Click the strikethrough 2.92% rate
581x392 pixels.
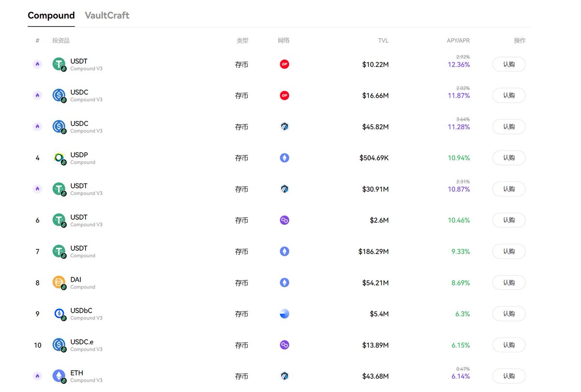pos(463,57)
